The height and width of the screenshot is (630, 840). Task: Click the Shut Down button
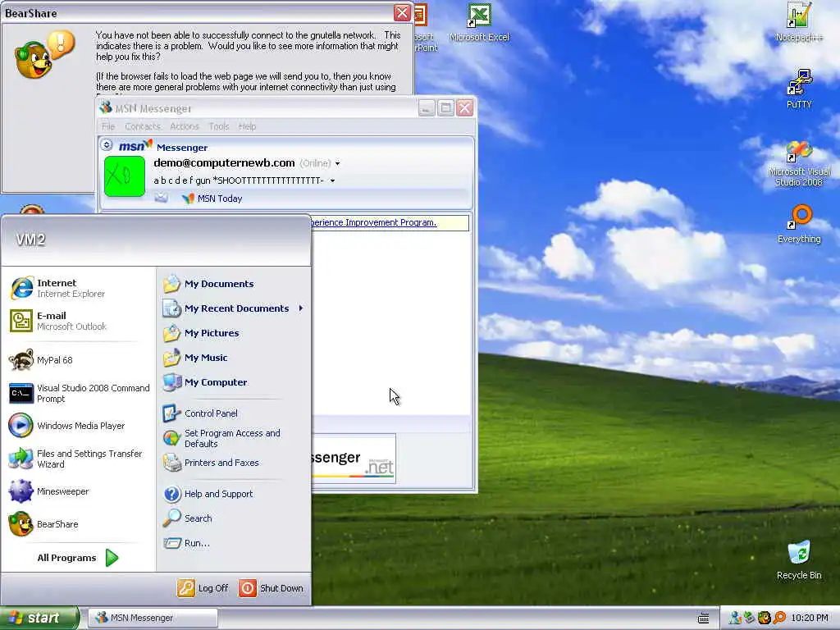click(271, 588)
